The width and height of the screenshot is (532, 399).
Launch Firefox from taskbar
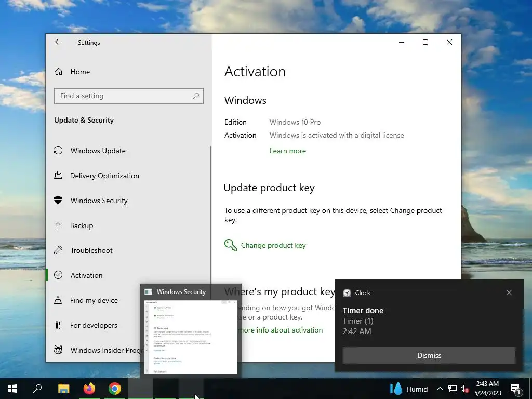pyautogui.click(x=89, y=389)
